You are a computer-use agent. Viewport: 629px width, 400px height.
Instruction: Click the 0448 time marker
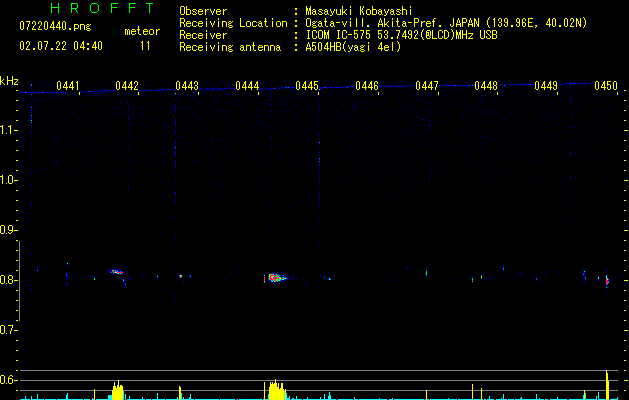[486, 86]
